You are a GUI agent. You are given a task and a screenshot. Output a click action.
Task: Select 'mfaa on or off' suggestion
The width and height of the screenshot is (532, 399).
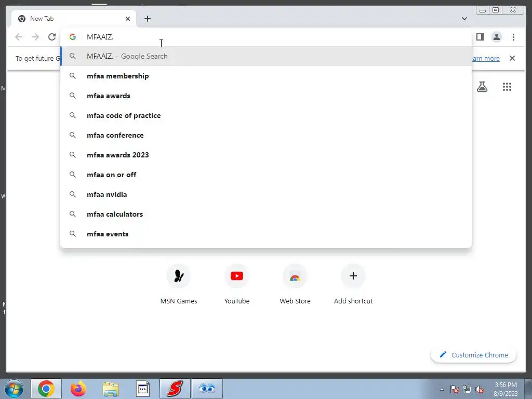(266, 175)
